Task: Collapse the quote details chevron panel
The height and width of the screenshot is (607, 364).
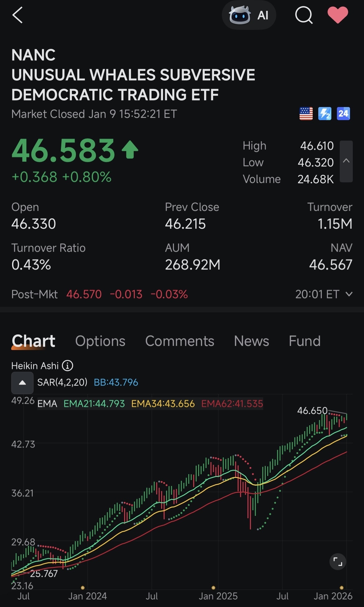Action: pyautogui.click(x=346, y=161)
